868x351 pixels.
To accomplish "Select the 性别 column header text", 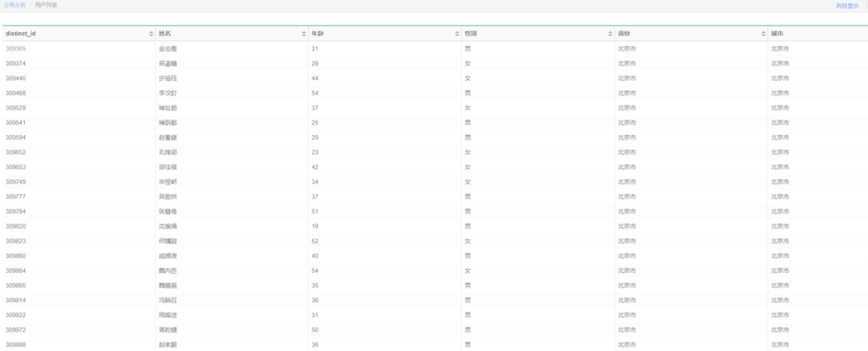I will (471, 34).
